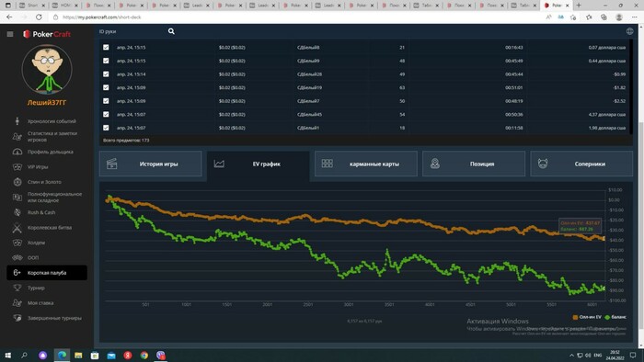Open Yandex browser from taskbar
Screen dimensions: 644x362
coord(127,355)
